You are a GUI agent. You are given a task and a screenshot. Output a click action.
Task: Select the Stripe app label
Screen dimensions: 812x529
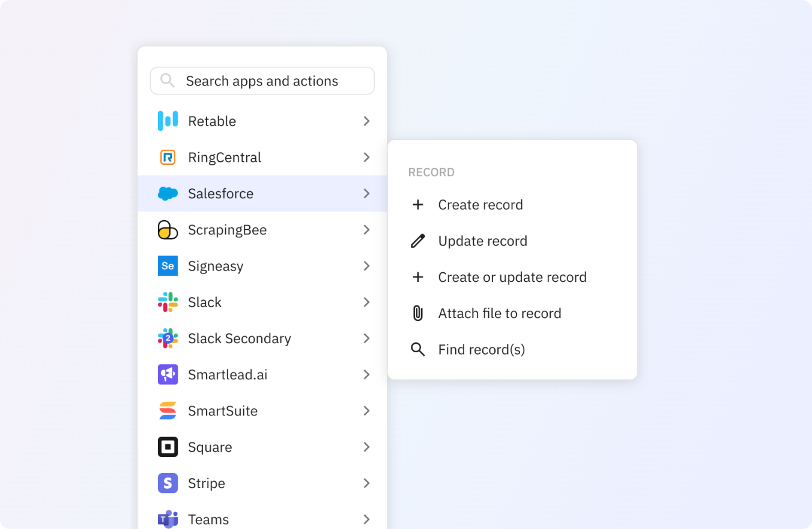click(207, 483)
